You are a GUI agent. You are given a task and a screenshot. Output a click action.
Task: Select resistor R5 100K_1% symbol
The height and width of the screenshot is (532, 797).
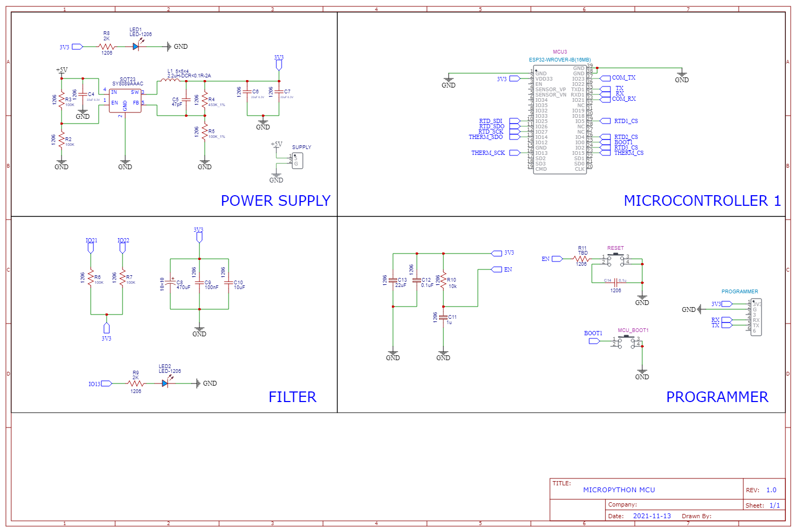205,132
